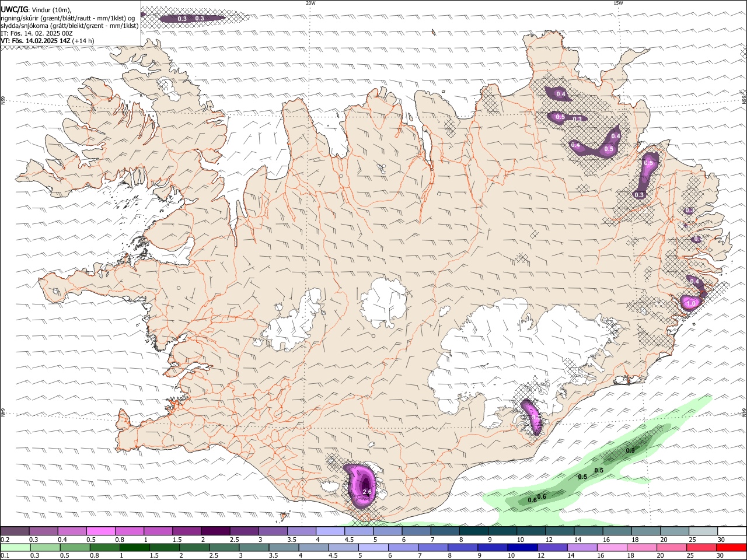
Task: Click the 0.2 label under upper scale
Action: pos(5,540)
